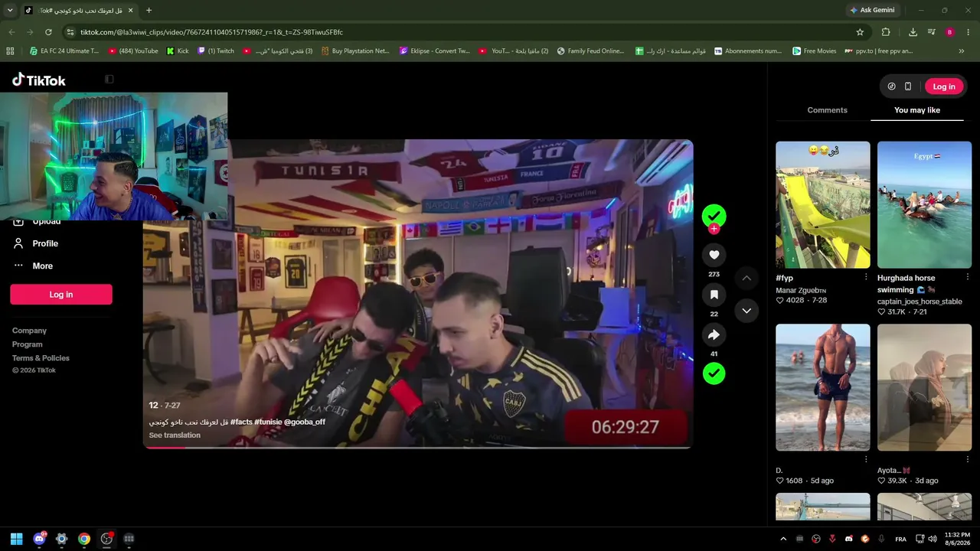This screenshot has height=551, width=980.
Task: Open Discord from the taskbar
Action: 39,539
